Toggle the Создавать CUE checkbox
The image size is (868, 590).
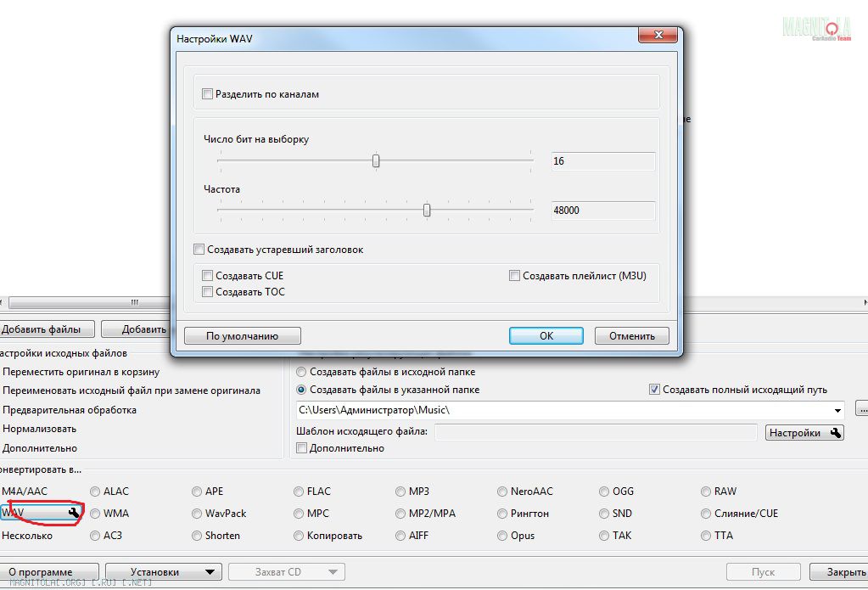pos(208,276)
